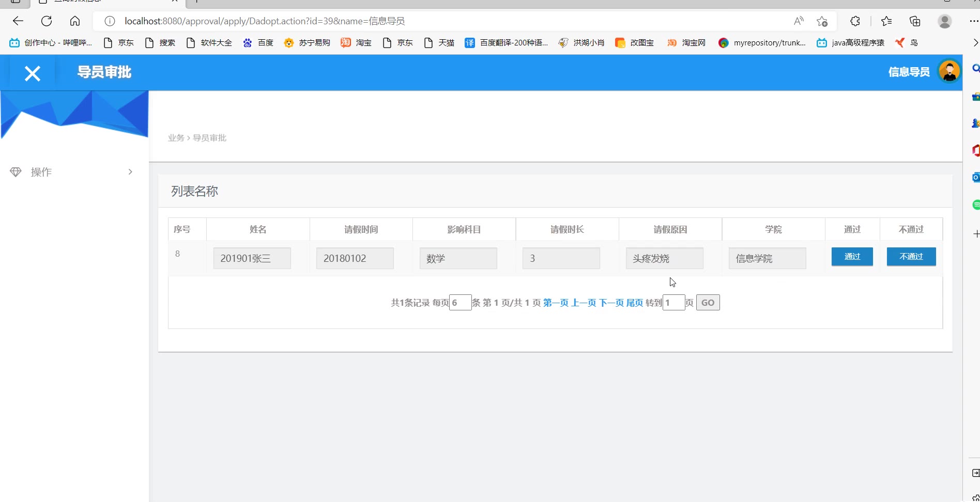Click the browser address bar URL
The image size is (980, 502).
pyautogui.click(x=265, y=21)
